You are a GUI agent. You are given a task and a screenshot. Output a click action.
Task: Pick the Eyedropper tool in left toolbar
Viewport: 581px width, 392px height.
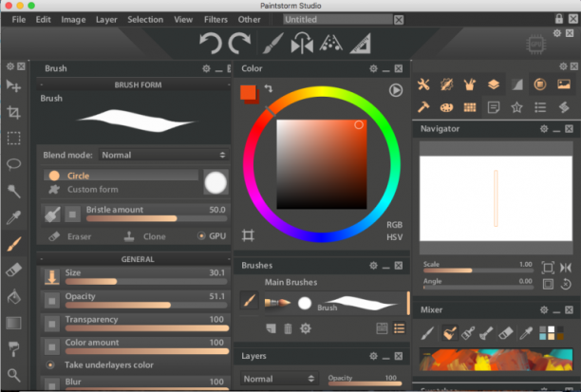click(13, 217)
